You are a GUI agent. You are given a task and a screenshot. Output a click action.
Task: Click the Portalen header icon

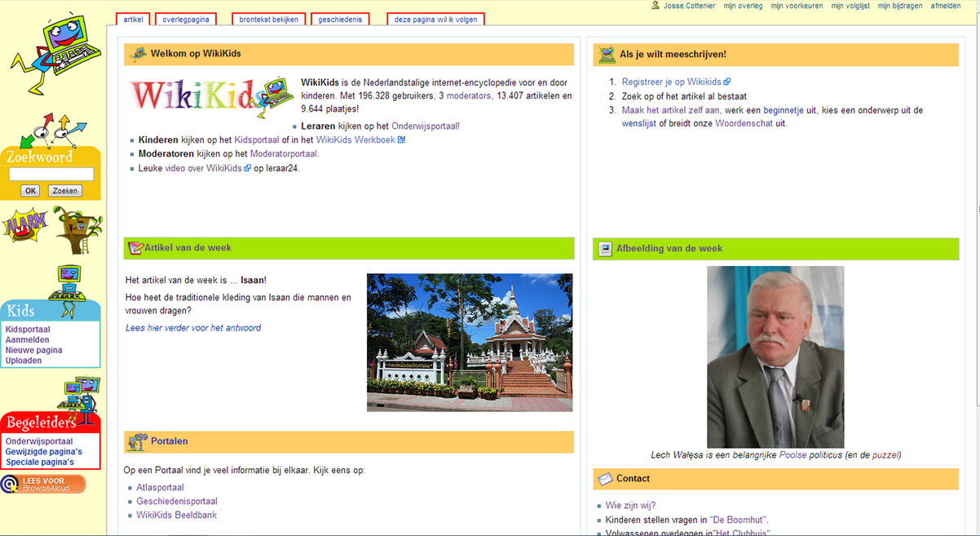click(x=137, y=441)
